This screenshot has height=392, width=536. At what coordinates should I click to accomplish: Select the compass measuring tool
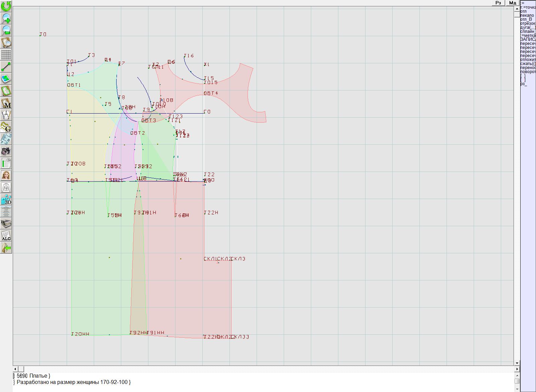(x=6, y=115)
